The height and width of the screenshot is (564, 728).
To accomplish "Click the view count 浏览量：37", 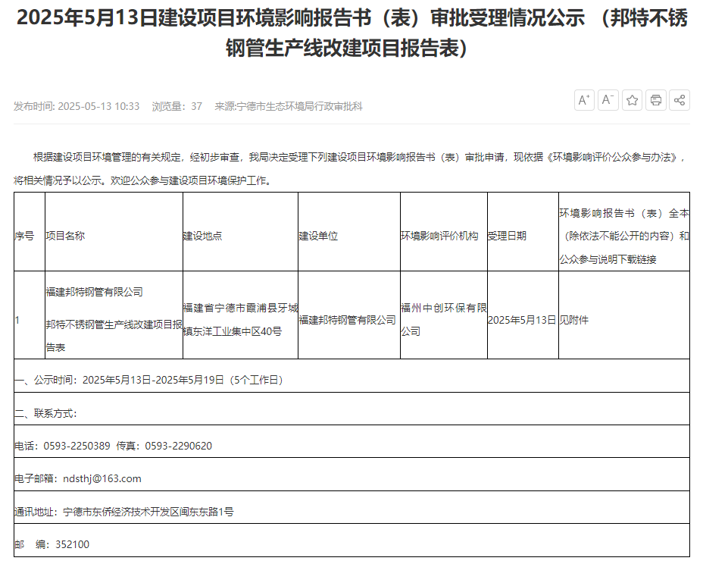I will coord(177,106).
